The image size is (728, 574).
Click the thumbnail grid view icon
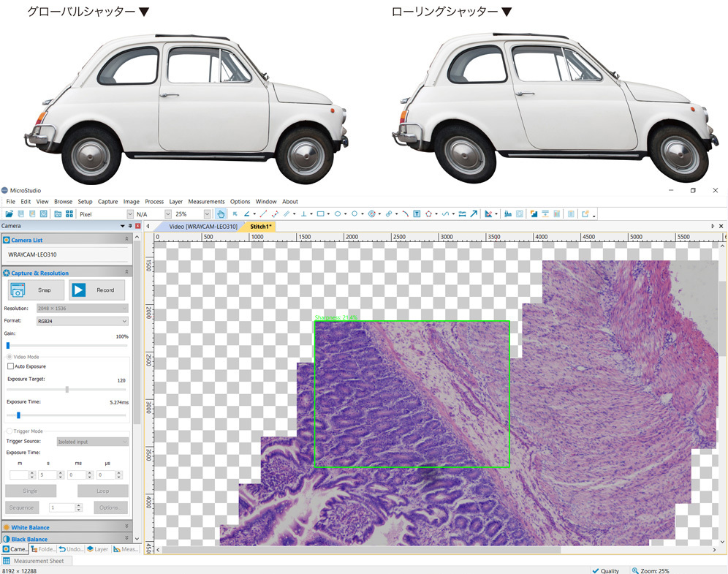click(69, 214)
